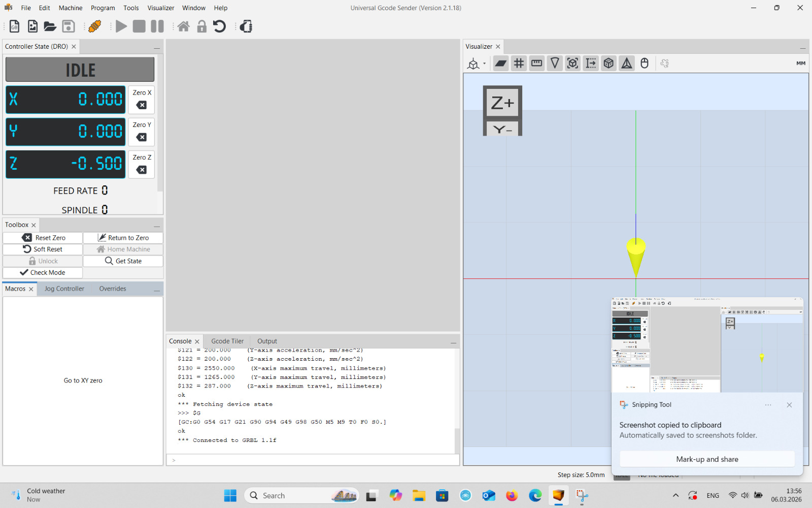Open the Program menu
The width and height of the screenshot is (812, 508).
tap(103, 8)
